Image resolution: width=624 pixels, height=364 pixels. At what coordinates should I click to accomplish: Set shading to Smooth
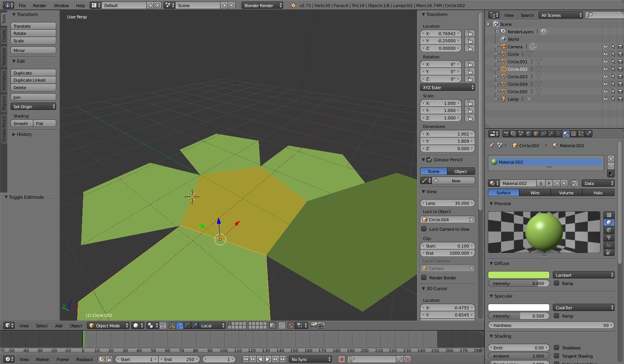point(22,124)
